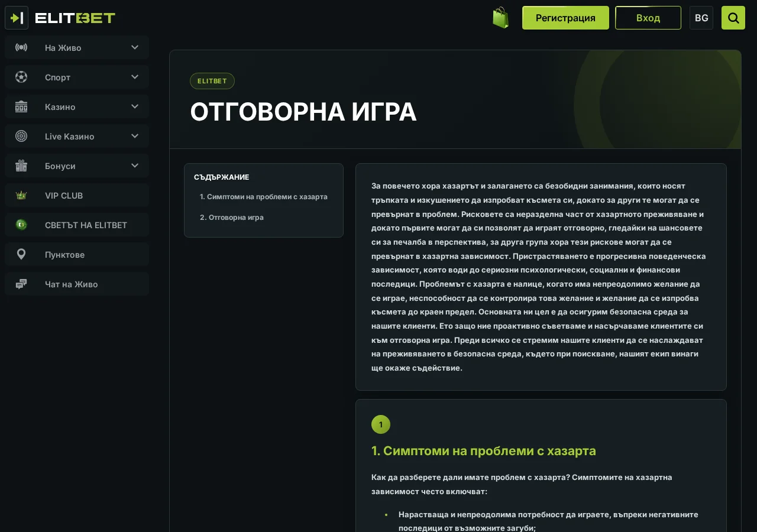This screenshot has width=757, height=532.
Task: Expand the Live Казино chevron
Action: 135,136
